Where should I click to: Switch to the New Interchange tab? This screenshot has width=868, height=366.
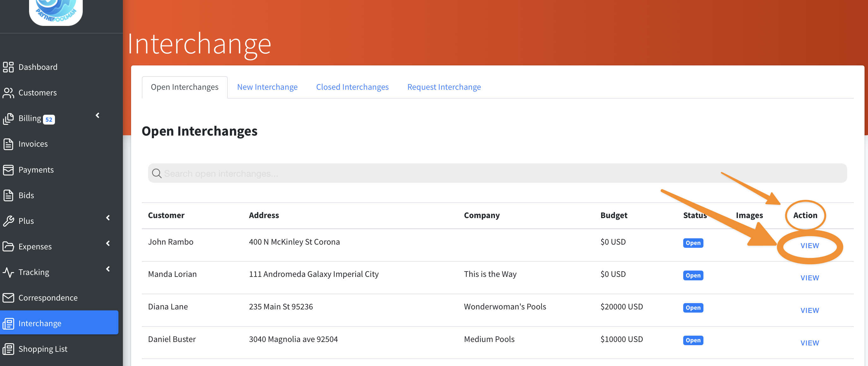267,87
